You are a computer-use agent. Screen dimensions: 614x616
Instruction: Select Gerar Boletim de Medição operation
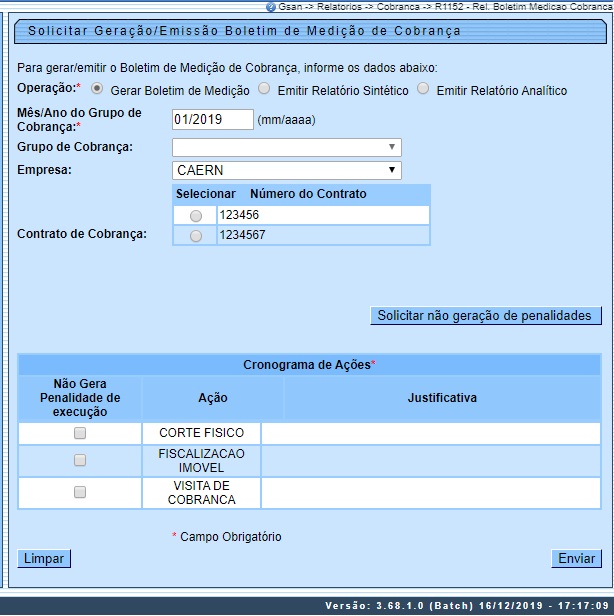coord(97,89)
